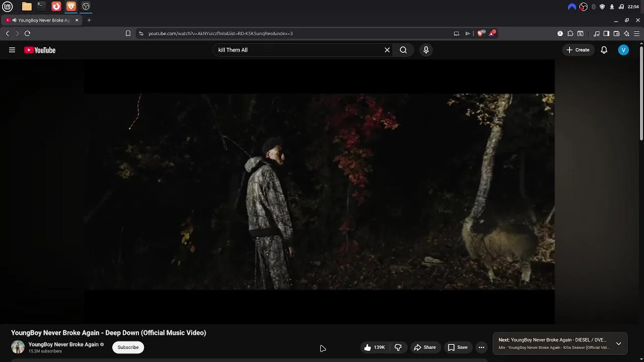Share the Deep Down video
644x362 pixels.
pos(425,347)
